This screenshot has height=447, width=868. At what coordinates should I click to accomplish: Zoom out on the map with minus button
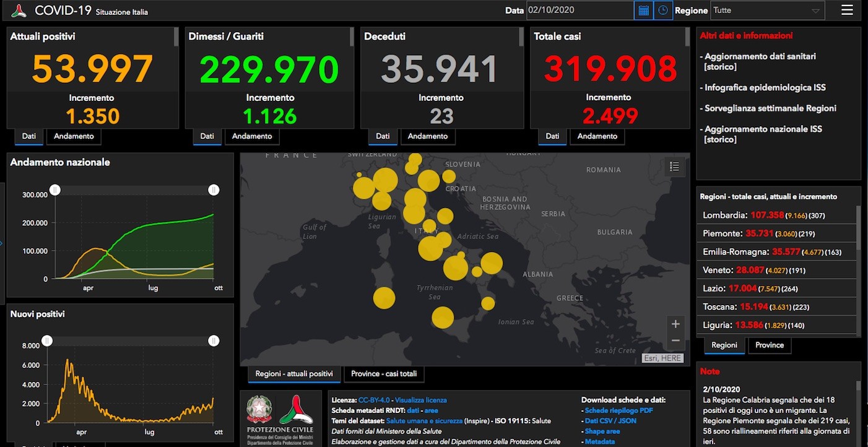(x=675, y=341)
